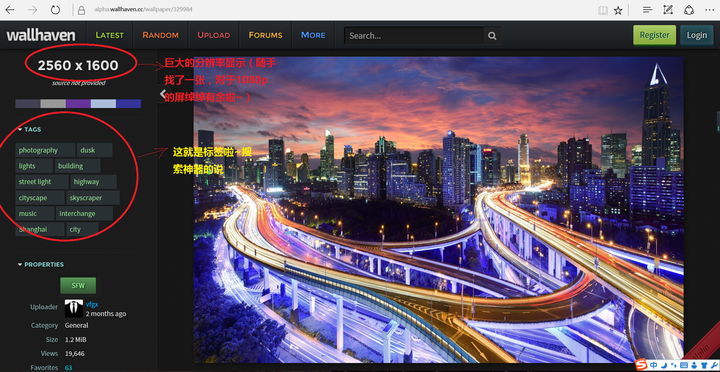Add page to favorites star icon

pos(618,10)
